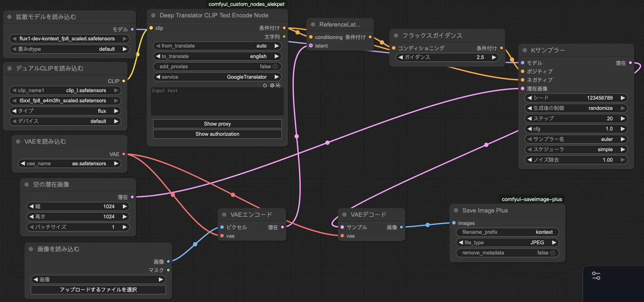The height and width of the screenshot is (302, 644).
Task: Decrease 高さ with its left arrow
Action: click(31, 217)
